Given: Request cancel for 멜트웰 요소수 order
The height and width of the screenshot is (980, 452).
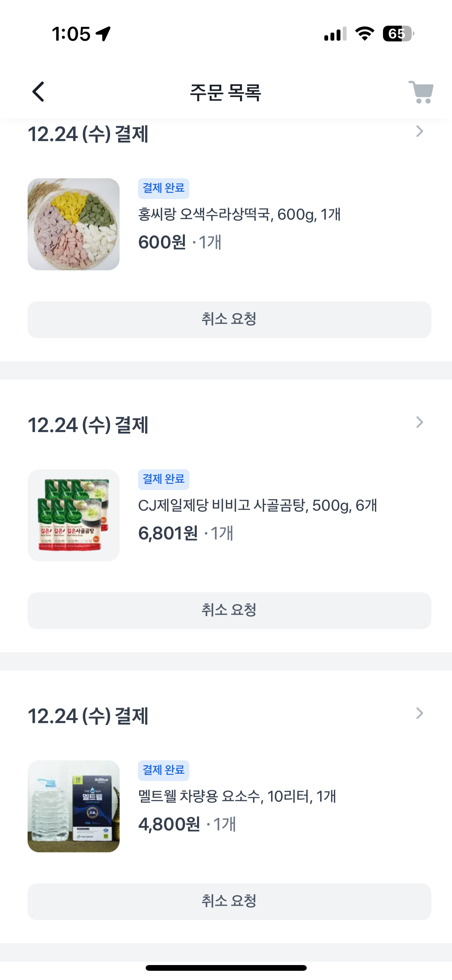Looking at the screenshot, I should pyautogui.click(x=229, y=901).
